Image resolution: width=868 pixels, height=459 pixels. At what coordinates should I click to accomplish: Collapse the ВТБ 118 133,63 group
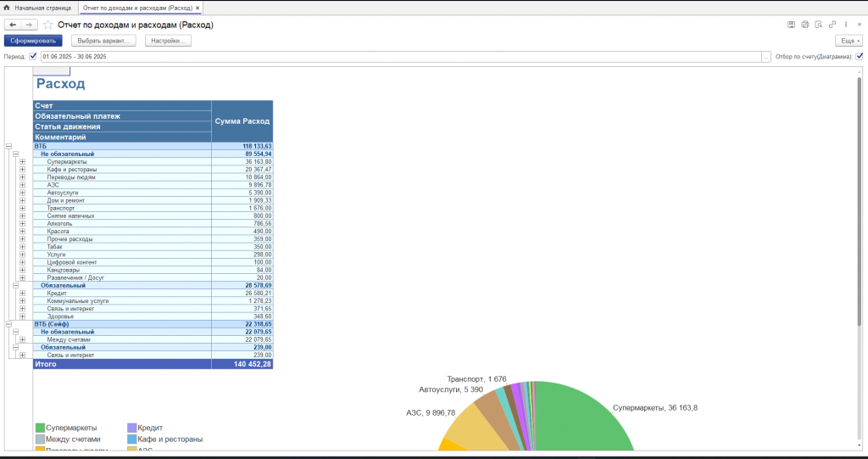[x=8, y=146]
